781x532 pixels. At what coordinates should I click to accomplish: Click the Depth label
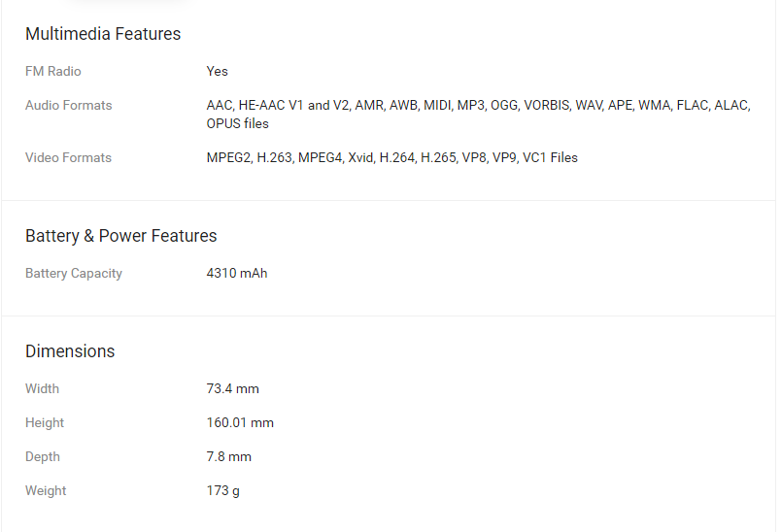click(43, 456)
